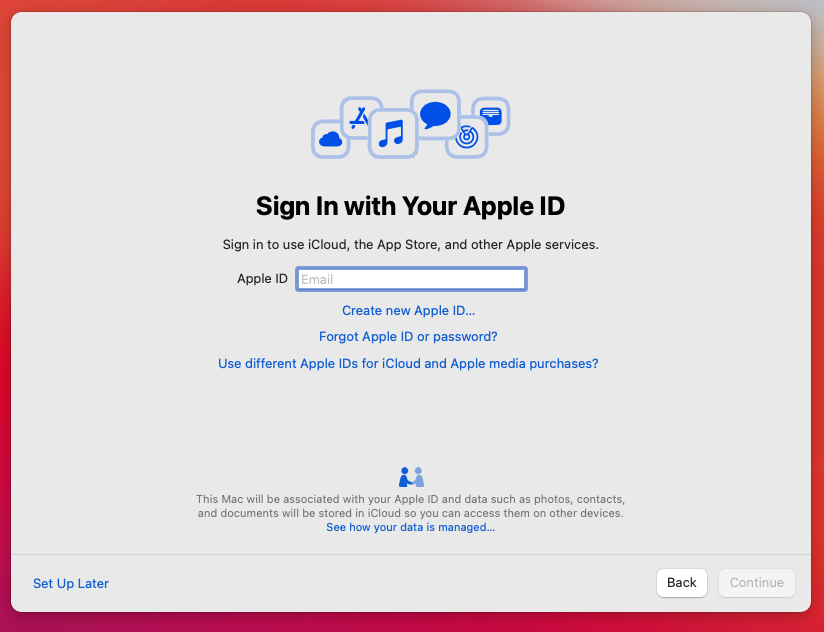Choose different Apple IDs for iCloud and media
Screen dimensions: 824x632
point(408,364)
